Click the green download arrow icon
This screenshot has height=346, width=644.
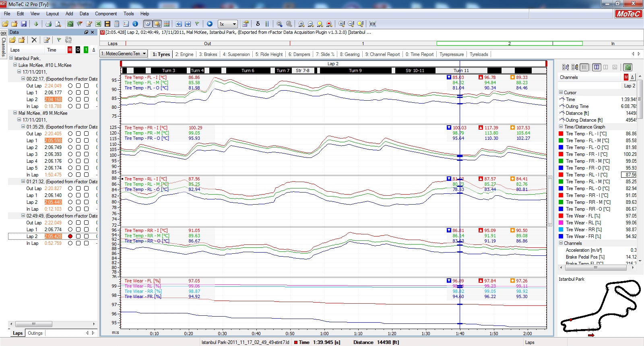tap(36, 24)
